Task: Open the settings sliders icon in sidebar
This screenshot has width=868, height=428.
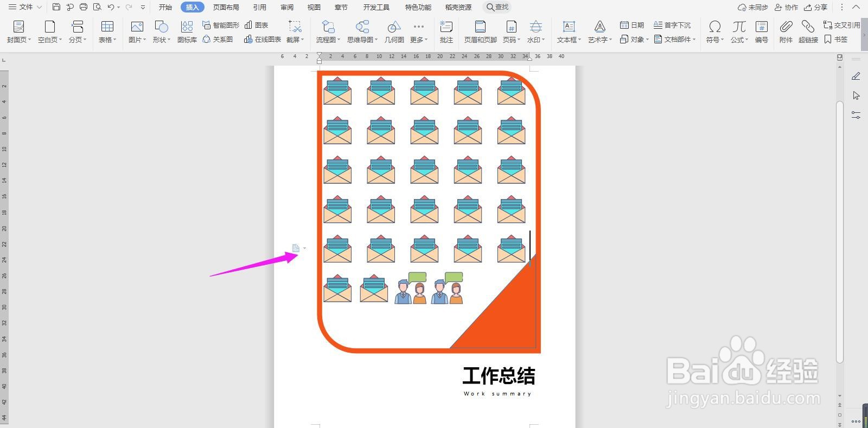Action: pos(856,115)
